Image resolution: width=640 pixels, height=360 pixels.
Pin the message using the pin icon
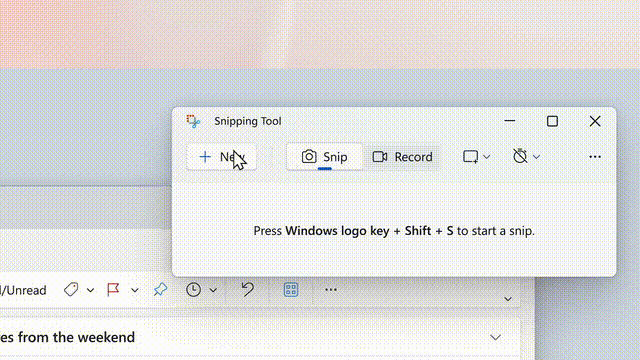[x=160, y=290]
